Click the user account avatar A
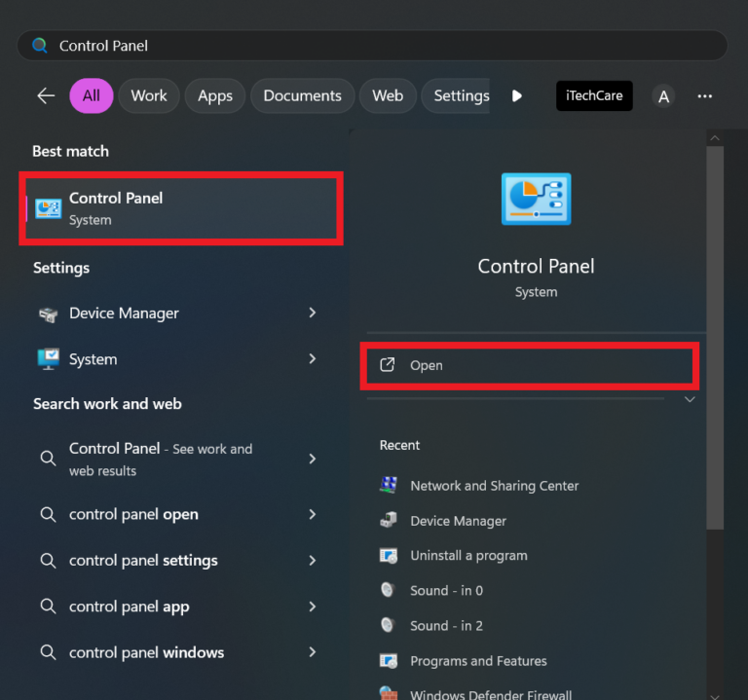 point(663,96)
